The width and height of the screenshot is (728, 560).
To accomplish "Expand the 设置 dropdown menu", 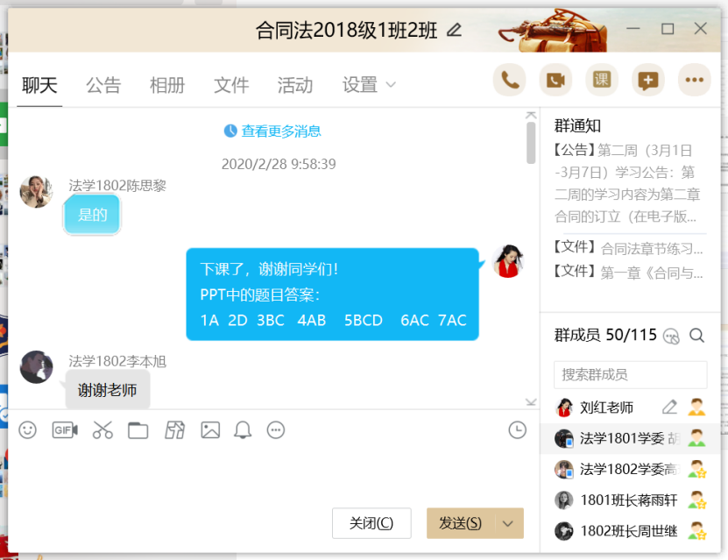I will click(369, 85).
